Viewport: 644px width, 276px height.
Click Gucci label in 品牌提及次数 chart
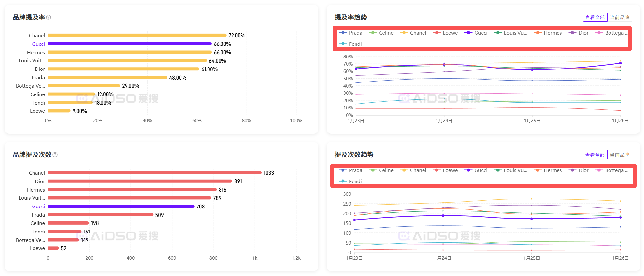pyautogui.click(x=38, y=207)
